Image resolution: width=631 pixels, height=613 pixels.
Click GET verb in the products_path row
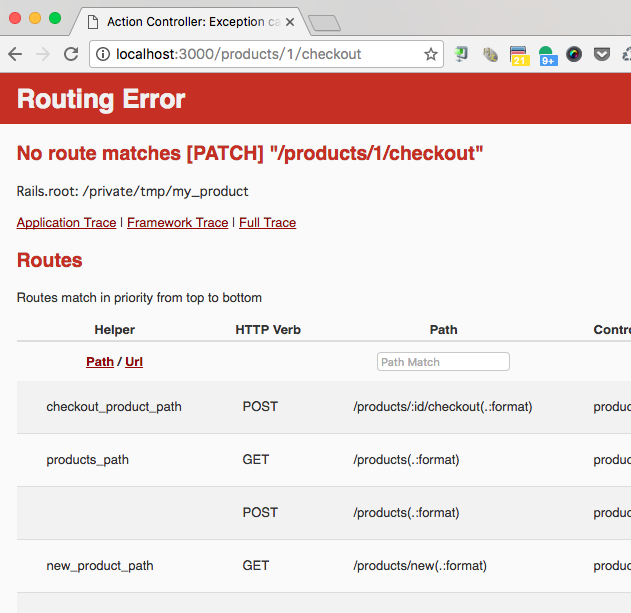pyautogui.click(x=256, y=460)
